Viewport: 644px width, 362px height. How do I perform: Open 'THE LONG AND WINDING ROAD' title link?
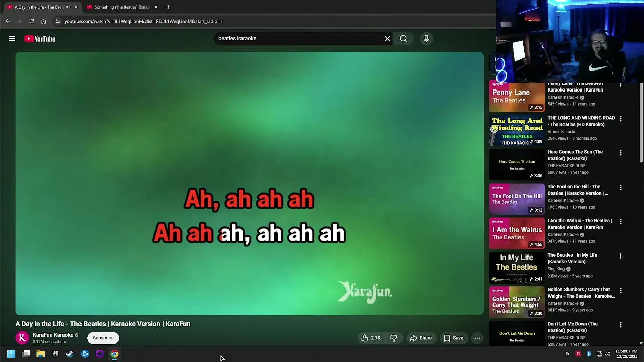pyautogui.click(x=581, y=121)
